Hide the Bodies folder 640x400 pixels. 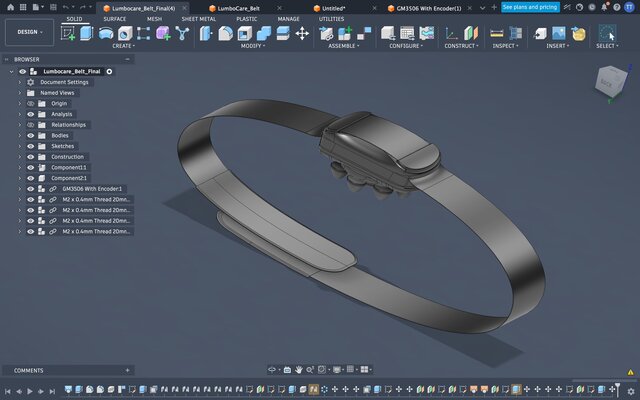[31, 136]
